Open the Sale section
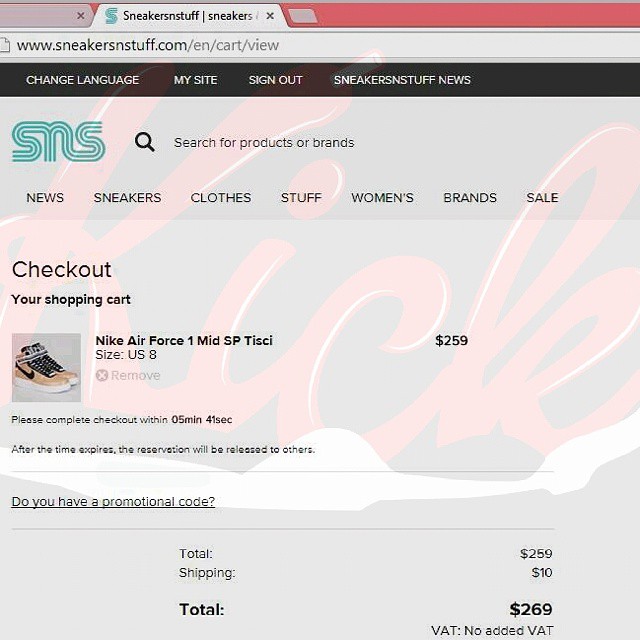Image resolution: width=640 pixels, height=640 pixels. (x=542, y=198)
